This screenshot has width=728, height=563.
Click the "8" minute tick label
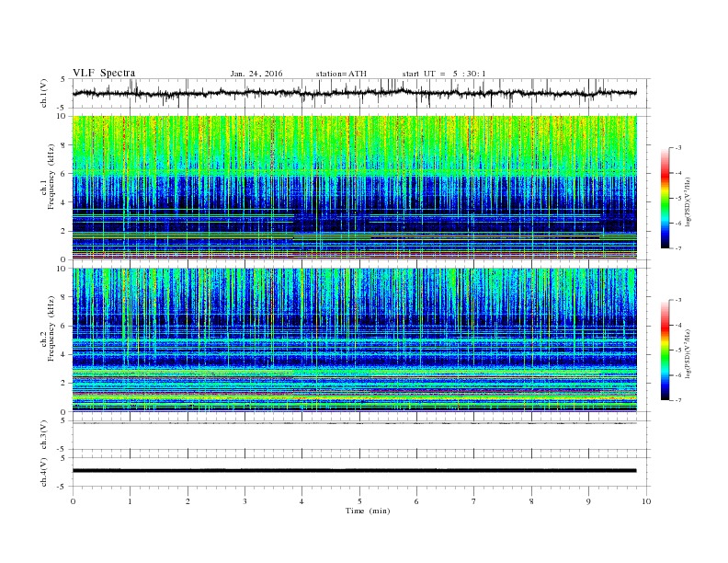pos(531,501)
